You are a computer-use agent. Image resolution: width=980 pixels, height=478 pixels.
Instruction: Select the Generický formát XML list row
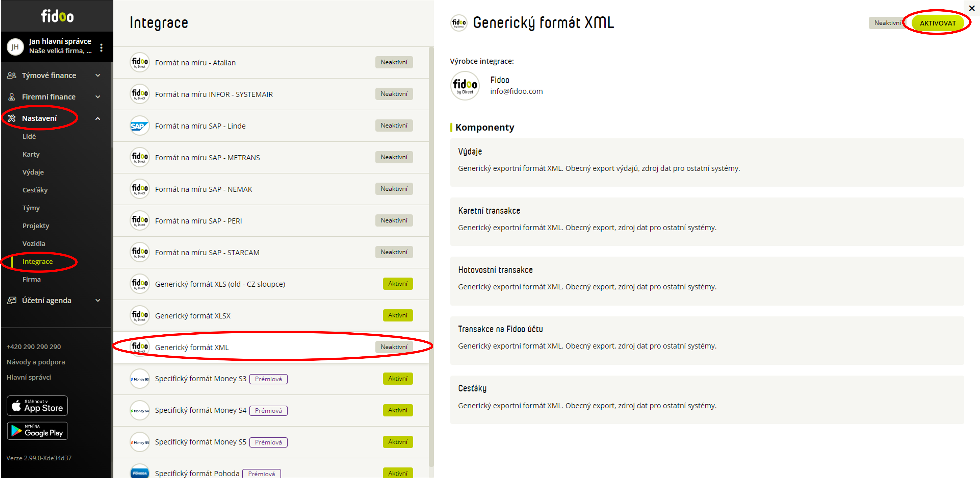pyautogui.click(x=271, y=347)
